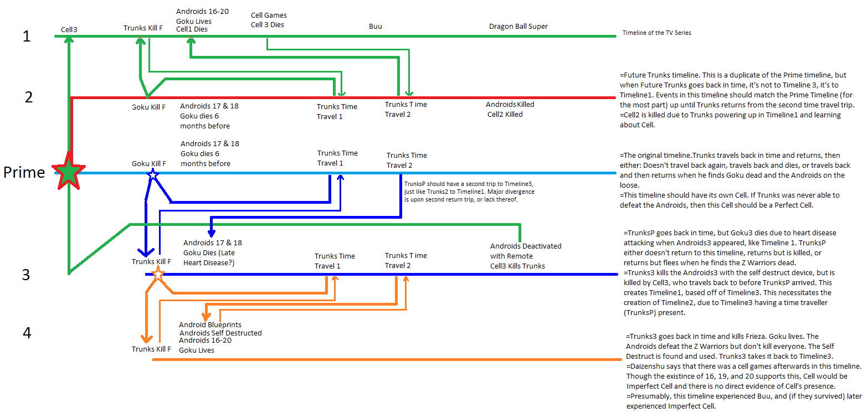This screenshot has width=868, height=418.
Task: Click the large number 1 timeline label
Action: [26, 37]
